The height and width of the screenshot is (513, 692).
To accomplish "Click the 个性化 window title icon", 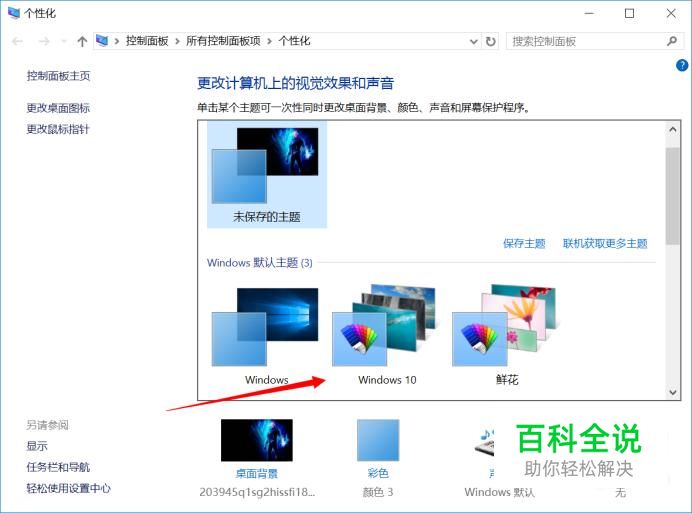I will [x=14, y=13].
